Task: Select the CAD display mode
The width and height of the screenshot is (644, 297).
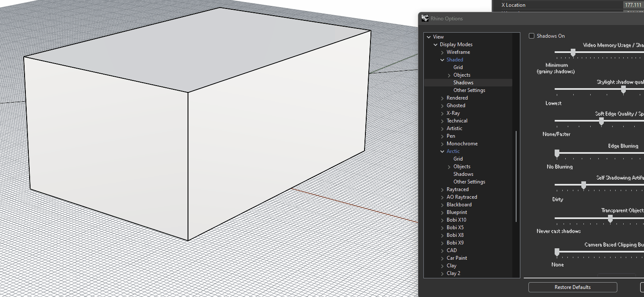Action: coord(452,250)
